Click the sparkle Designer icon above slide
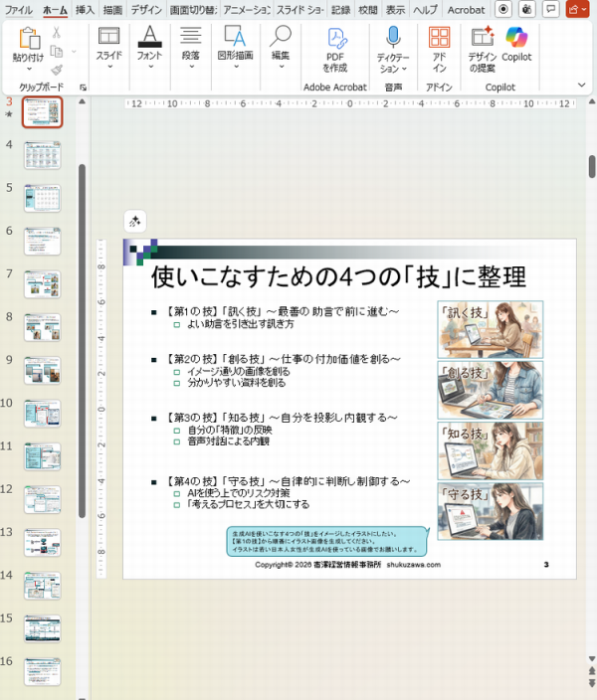The height and width of the screenshot is (700, 597). click(x=135, y=222)
